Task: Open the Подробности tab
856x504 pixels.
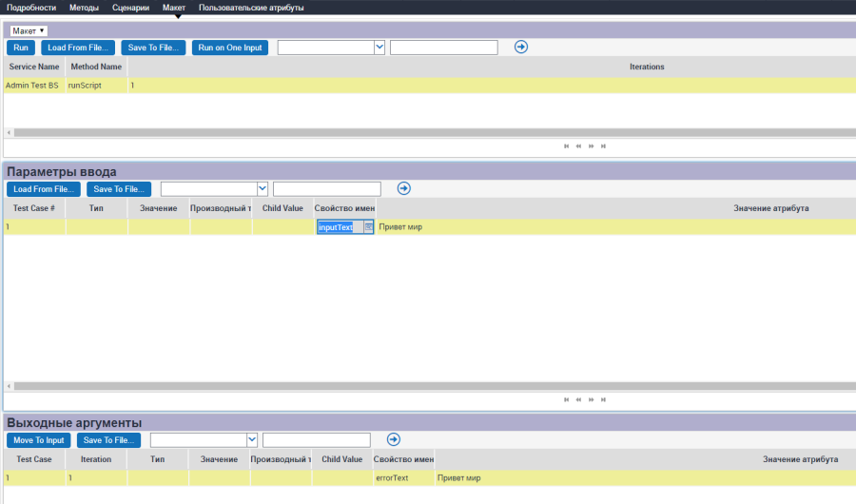Action: pos(31,8)
